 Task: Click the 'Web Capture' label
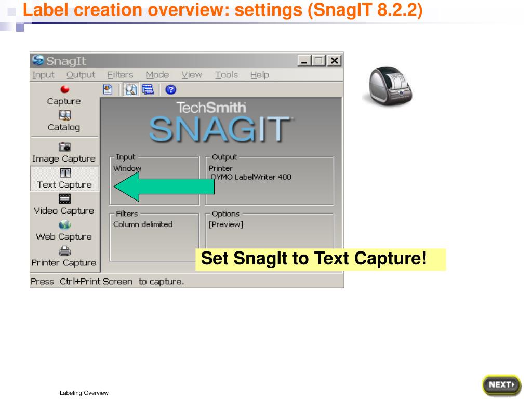coord(64,237)
